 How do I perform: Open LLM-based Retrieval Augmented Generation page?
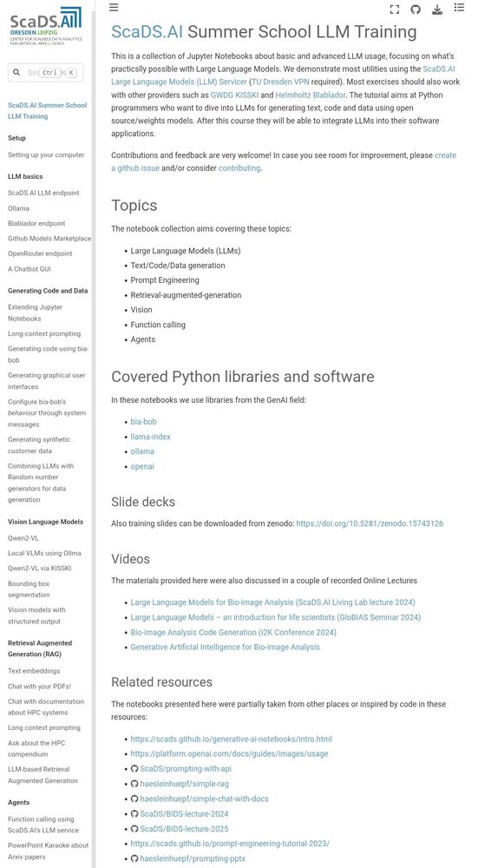point(43,775)
